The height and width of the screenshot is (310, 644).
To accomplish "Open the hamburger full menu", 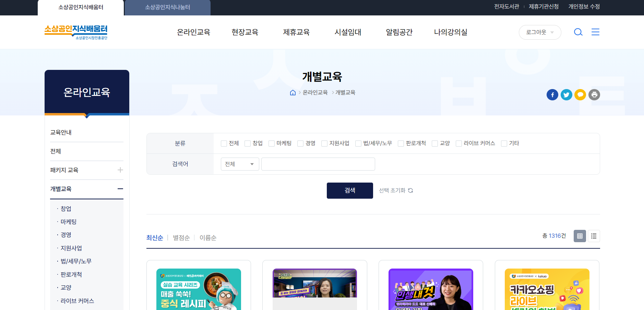I will [596, 32].
